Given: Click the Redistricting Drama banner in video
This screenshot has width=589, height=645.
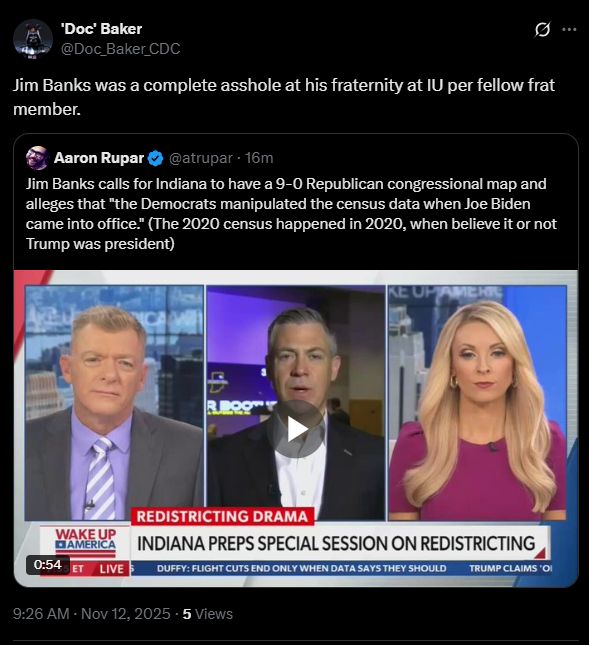Looking at the screenshot, I should 222,517.
